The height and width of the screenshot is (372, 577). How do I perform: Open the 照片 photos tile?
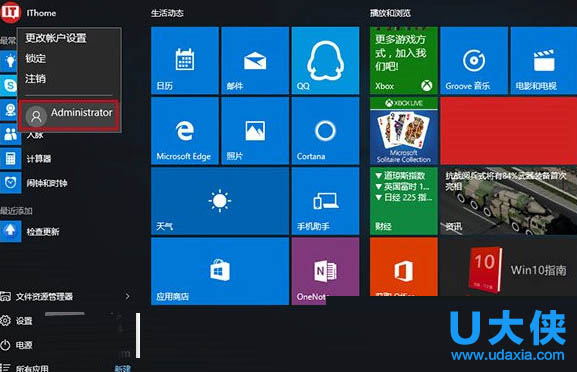point(255,131)
